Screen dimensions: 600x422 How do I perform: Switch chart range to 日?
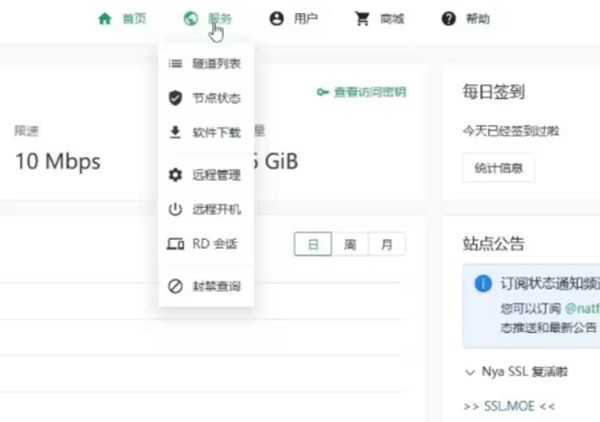point(313,244)
